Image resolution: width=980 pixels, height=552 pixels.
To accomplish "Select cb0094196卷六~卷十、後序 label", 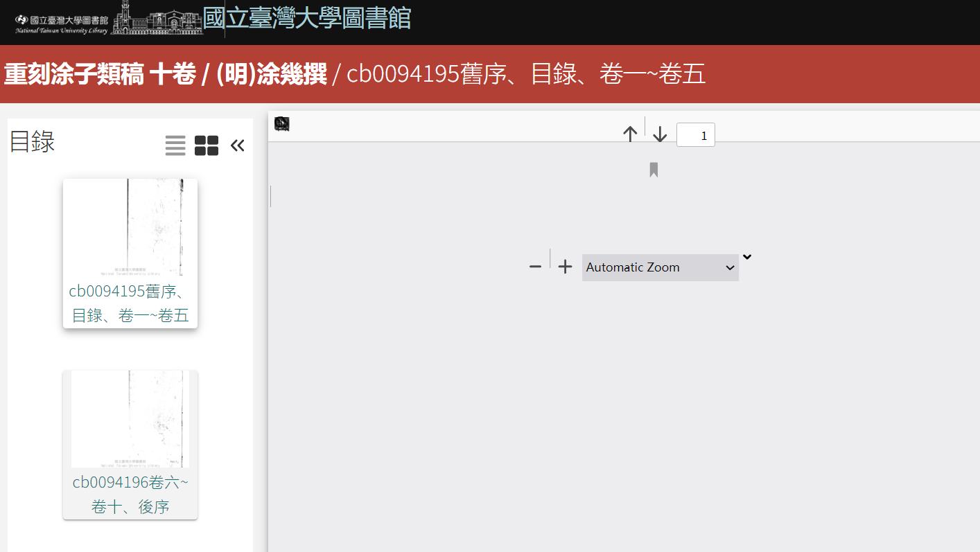I will tap(130, 495).
